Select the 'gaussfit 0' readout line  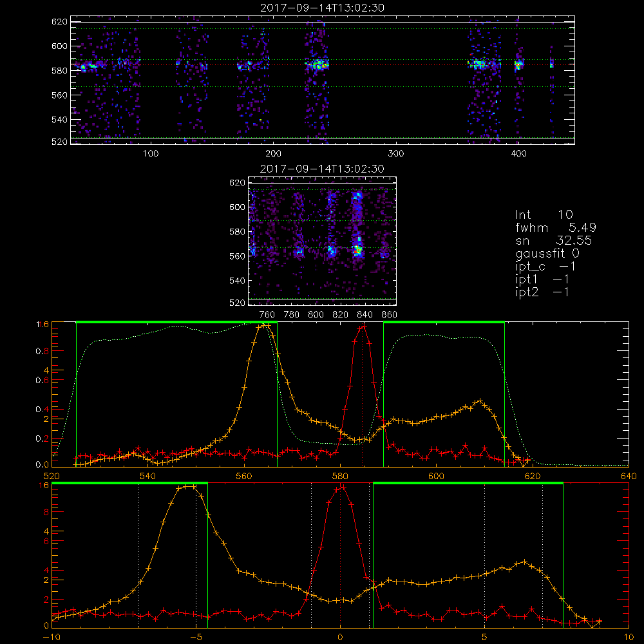click(x=547, y=253)
